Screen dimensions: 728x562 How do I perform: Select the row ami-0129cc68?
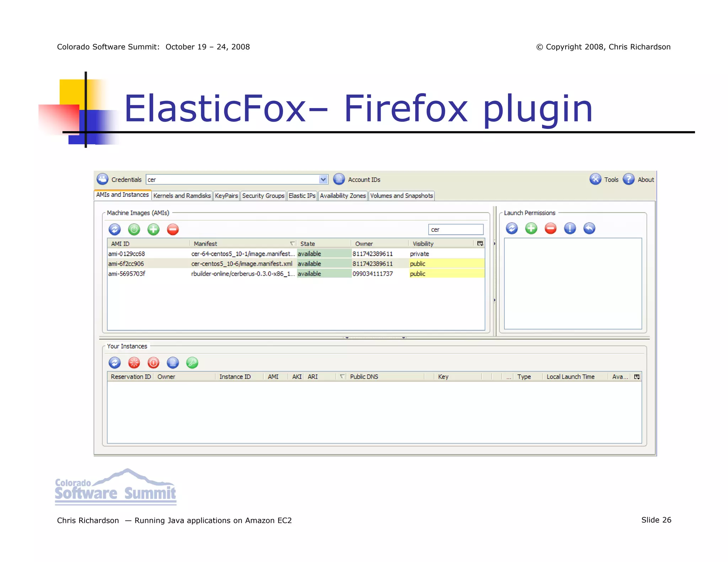point(296,254)
